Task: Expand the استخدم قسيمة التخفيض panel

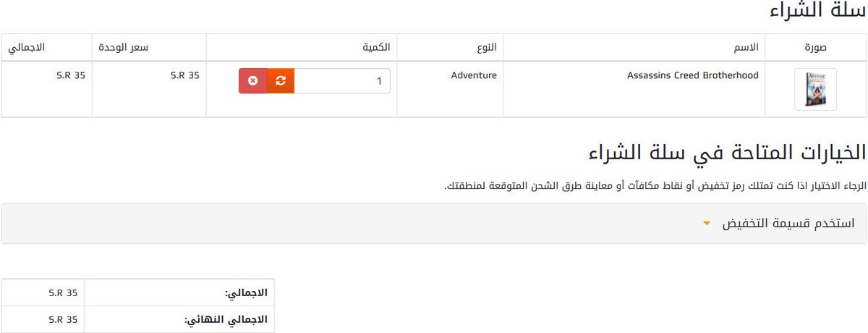Action: [x=788, y=223]
